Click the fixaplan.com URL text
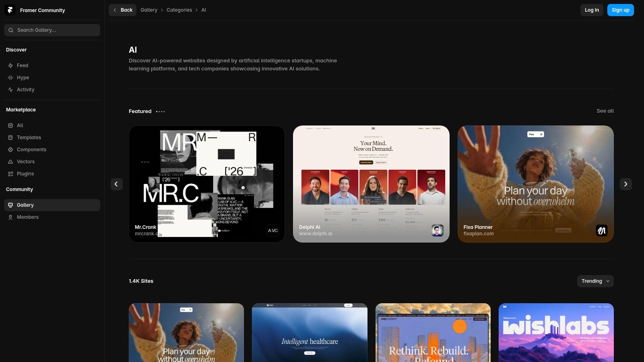The height and width of the screenshot is (362, 644). point(479,234)
